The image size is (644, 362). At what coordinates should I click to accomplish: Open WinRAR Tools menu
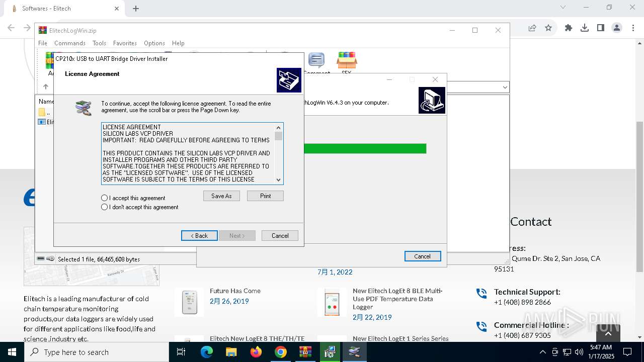[x=99, y=43]
